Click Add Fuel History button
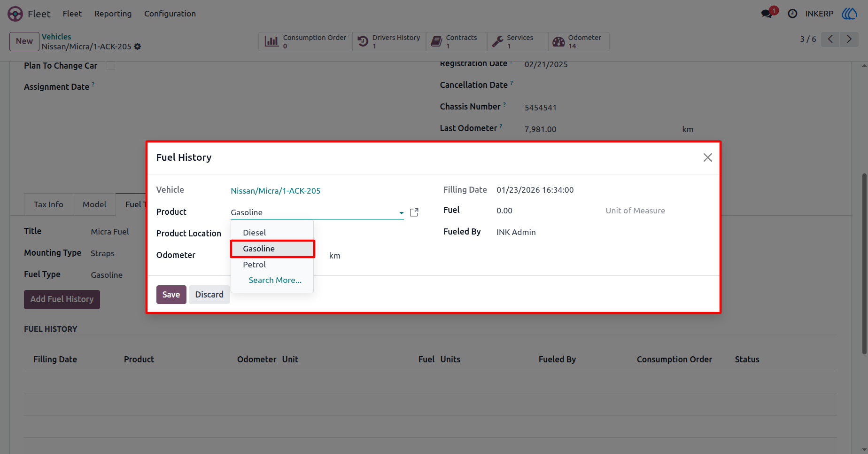The width and height of the screenshot is (868, 454). pos(62,299)
